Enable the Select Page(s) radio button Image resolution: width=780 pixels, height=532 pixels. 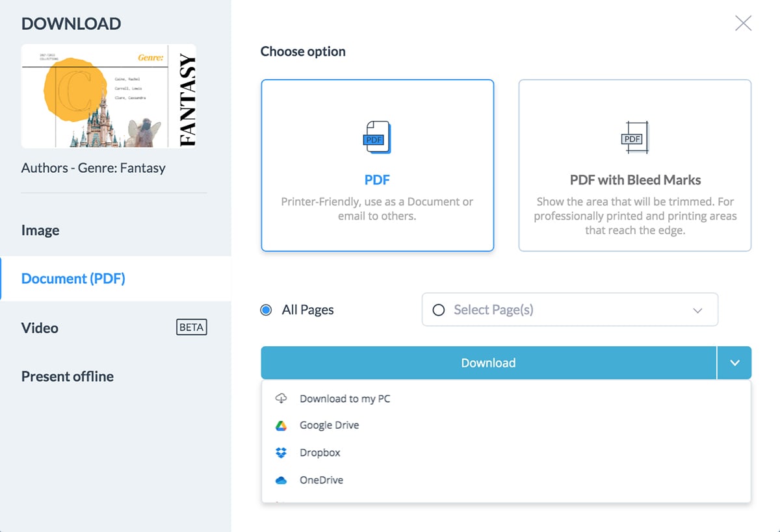(x=439, y=310)
